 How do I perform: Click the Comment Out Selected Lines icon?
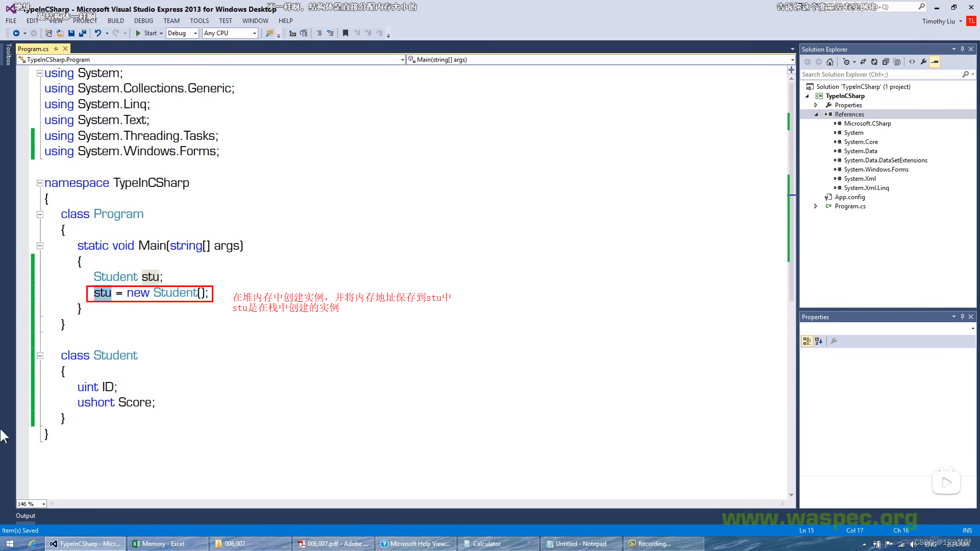pos(319,33)
